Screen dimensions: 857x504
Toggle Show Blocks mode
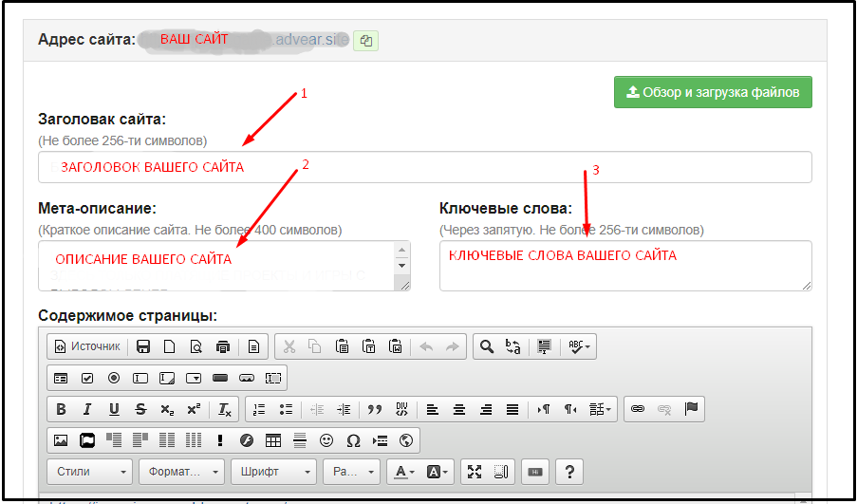(x=501, y=472)
